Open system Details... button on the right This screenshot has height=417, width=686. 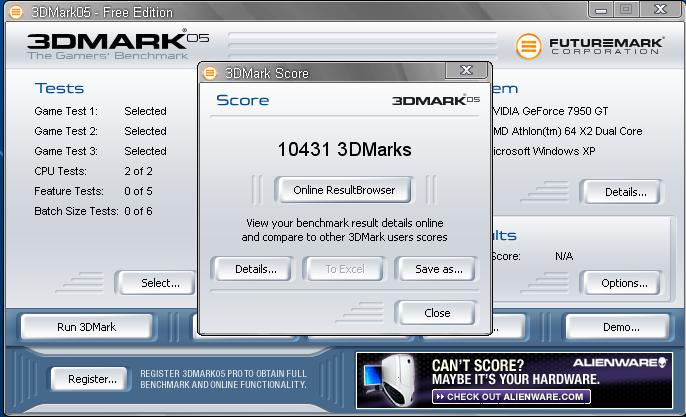(621, 192)
